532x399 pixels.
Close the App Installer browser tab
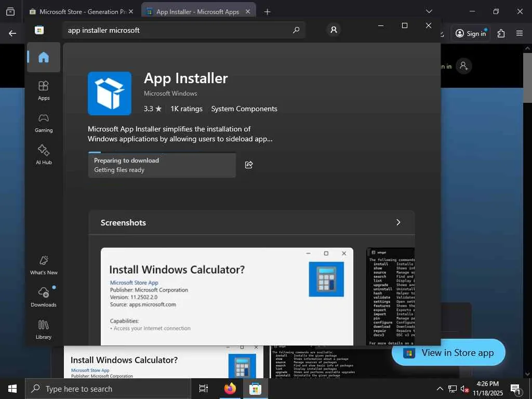pyautogui.click(x=248, y=11)
